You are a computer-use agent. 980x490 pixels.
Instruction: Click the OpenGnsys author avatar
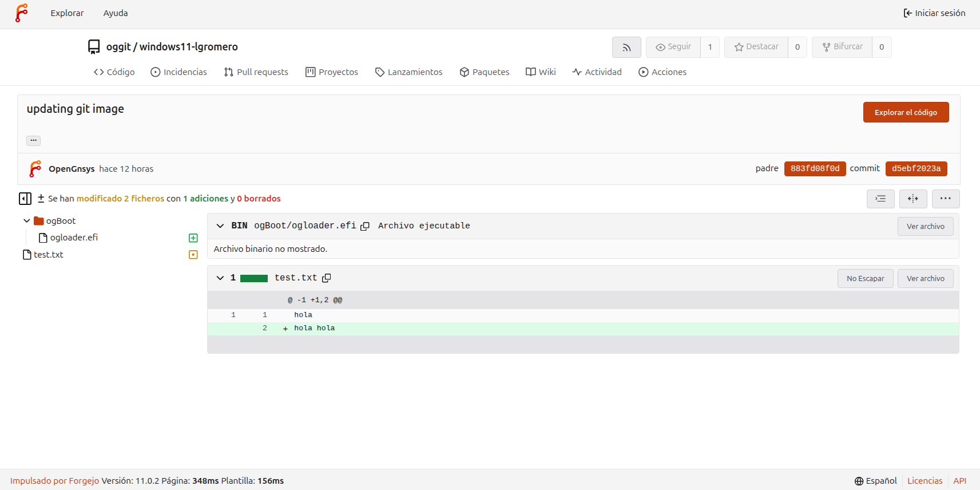tap(35, 169)
